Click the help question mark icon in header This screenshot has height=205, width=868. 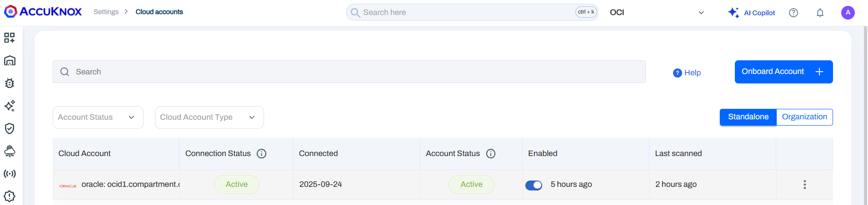pos(793,13)
